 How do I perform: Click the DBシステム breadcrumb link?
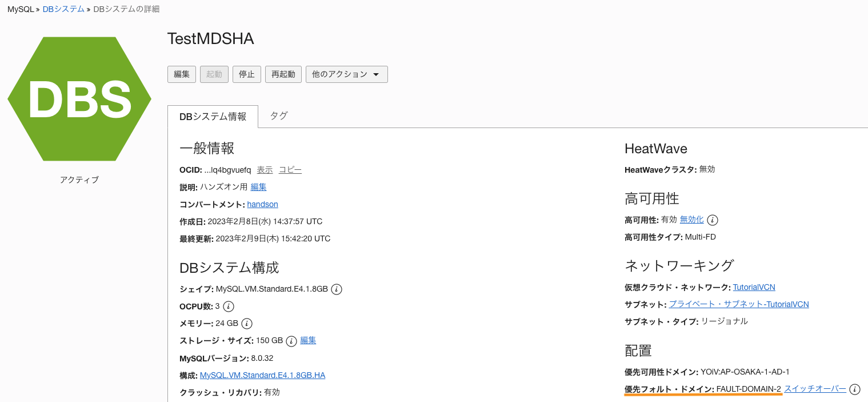[63, 9]
